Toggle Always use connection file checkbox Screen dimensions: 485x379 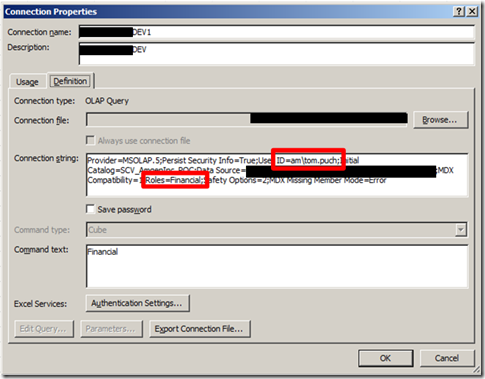point(90,140)
